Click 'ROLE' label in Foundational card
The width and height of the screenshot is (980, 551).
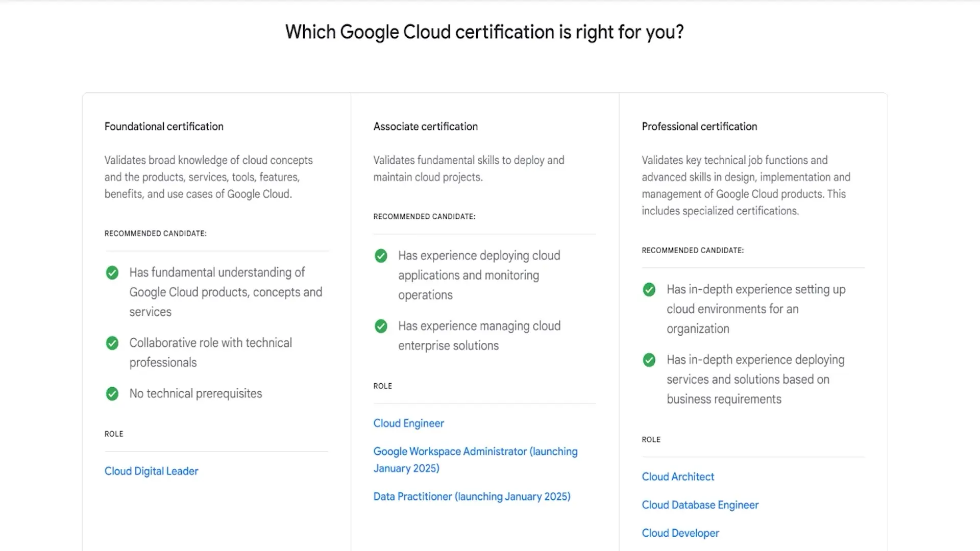click(114, 434)
